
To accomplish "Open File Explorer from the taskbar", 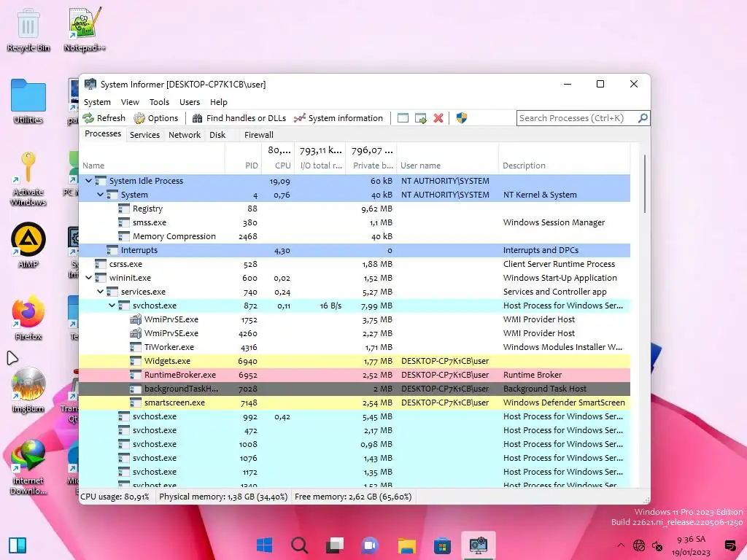I will point(407,545).
